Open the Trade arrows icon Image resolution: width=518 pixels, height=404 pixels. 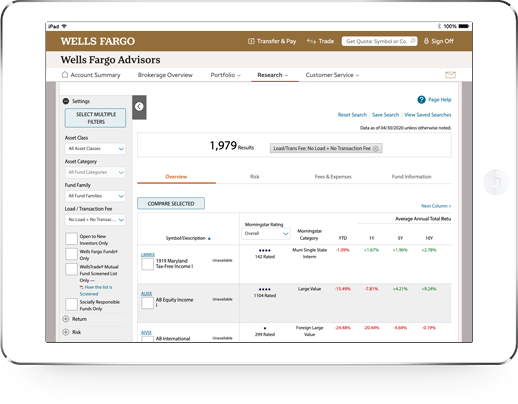click(311, 41)
